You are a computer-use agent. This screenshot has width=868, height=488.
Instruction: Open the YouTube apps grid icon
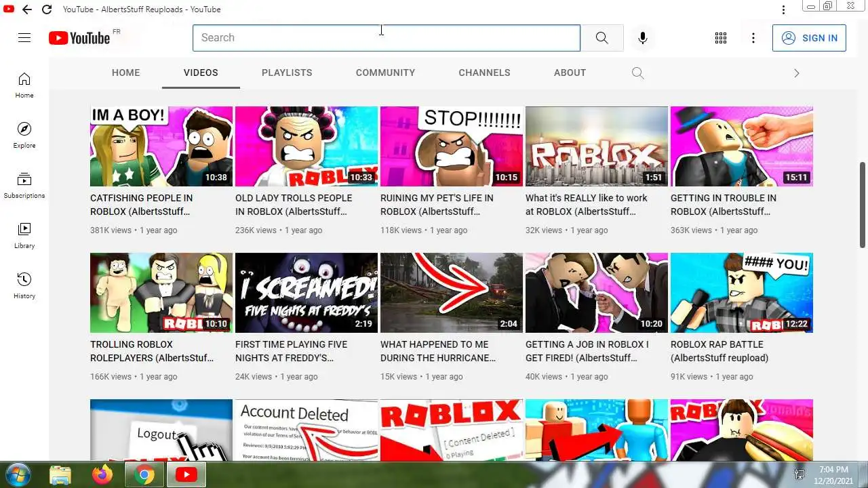(x=721, y=38)
